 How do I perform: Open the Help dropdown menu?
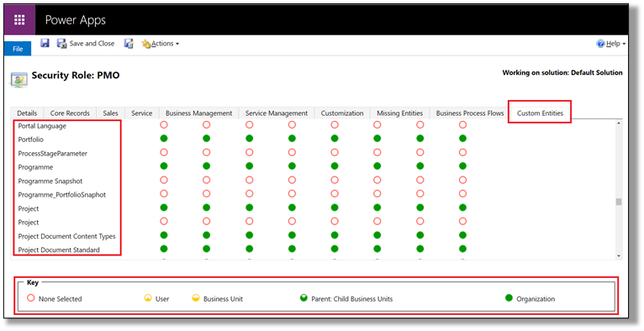[x=610, y=44]
